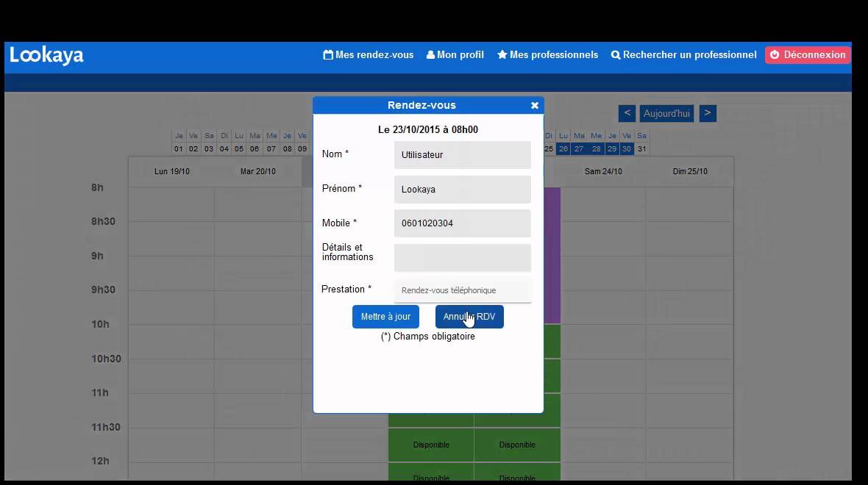Image resolution: width=868 pixels, height=485 pixels.
Task: Click Lun 19/10 column header
Action: 171,171
